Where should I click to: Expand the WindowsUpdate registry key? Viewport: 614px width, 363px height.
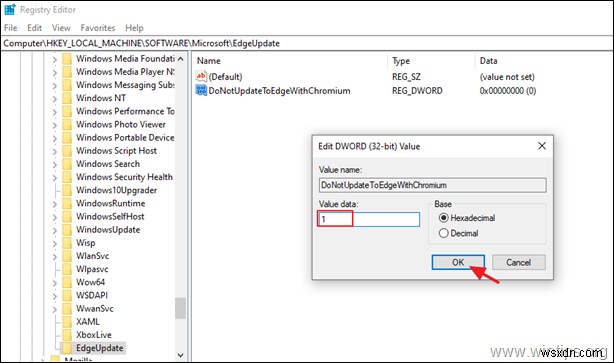[54, 230]
